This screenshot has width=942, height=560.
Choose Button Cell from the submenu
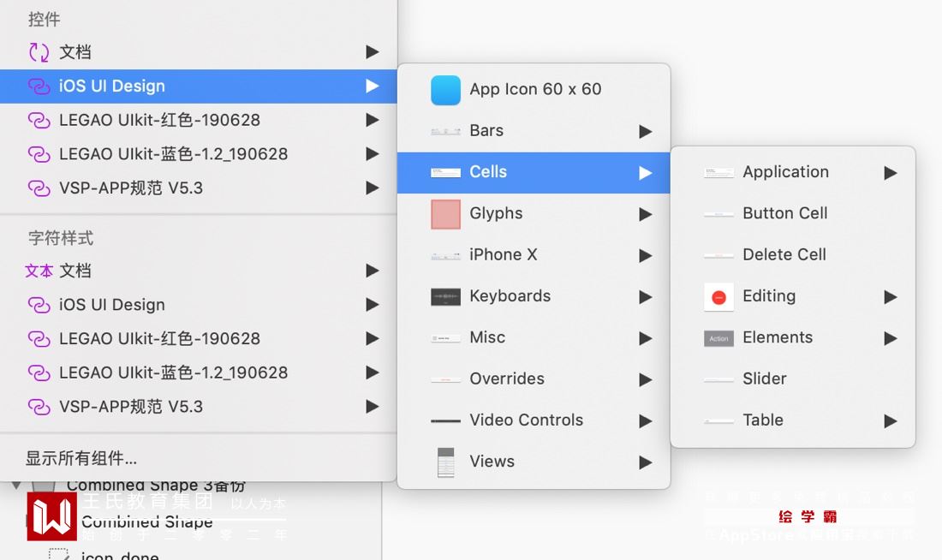[x=793, y=215]
